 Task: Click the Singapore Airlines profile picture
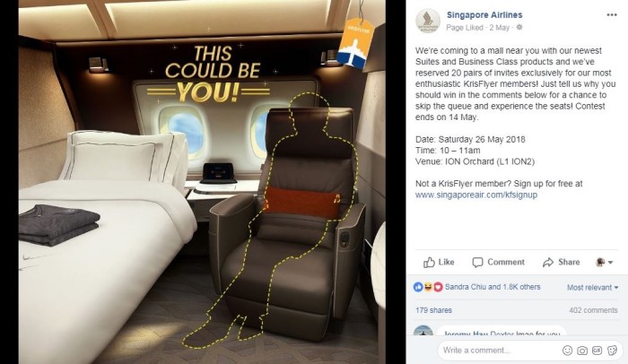(428, 21)
